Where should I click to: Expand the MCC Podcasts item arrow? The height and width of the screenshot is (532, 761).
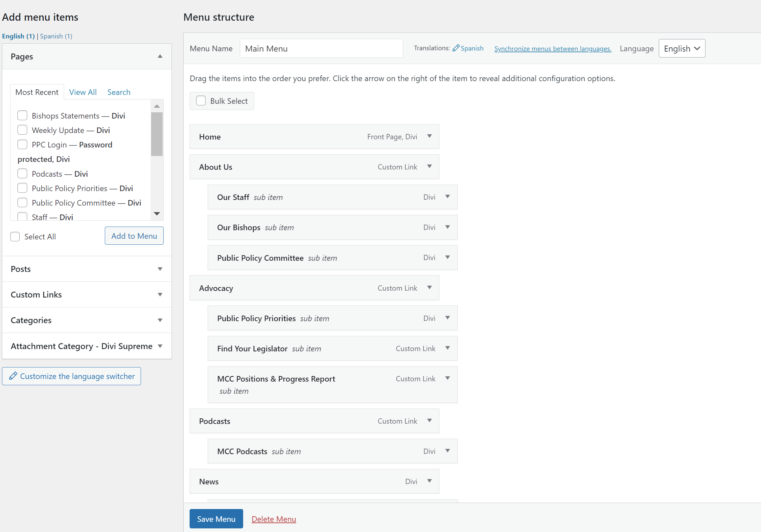click(x=448, y=451)
